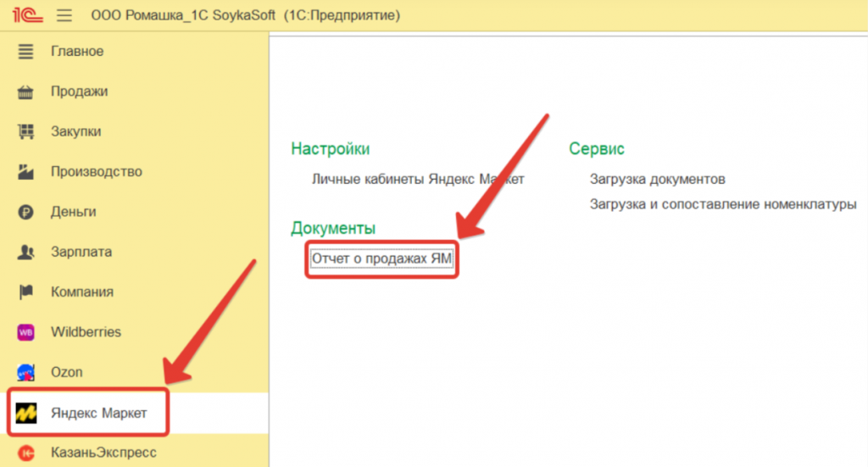
Task: Click the Деньги ruble coin icon
Action: (25, 212)
